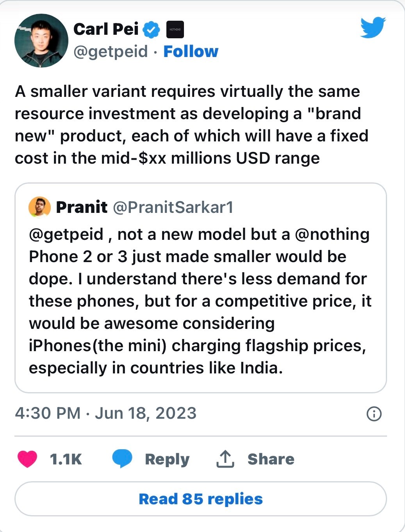Click the Twitter bird logo
The height and width of the screenshot is (532, 405).
[x=373, y=27]
